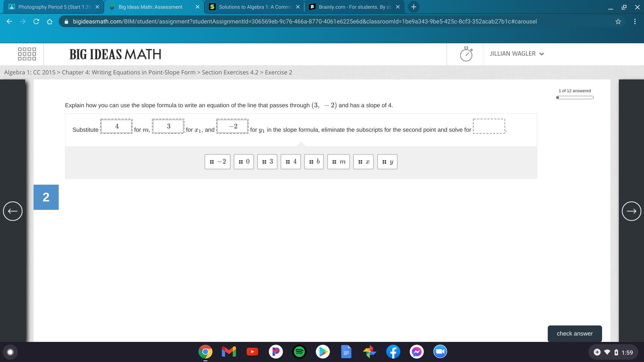Click the assignment progress bar
Viewport: 644px width, 362px height.
point(575,98)
